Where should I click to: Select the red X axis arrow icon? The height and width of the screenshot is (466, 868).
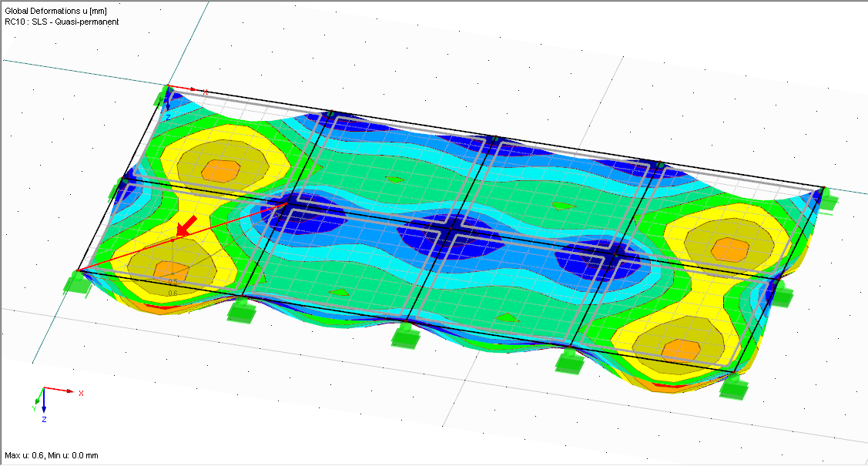[70, 391]
